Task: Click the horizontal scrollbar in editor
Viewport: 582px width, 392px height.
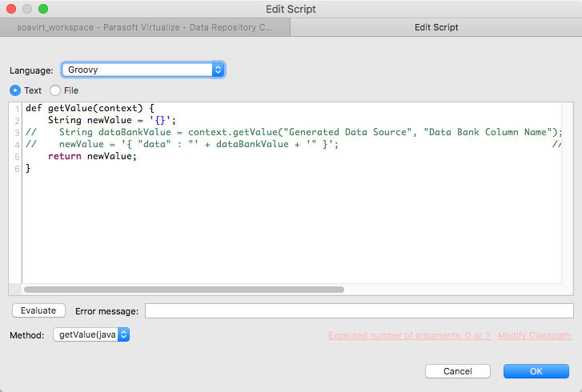Action: click(184, 290)
